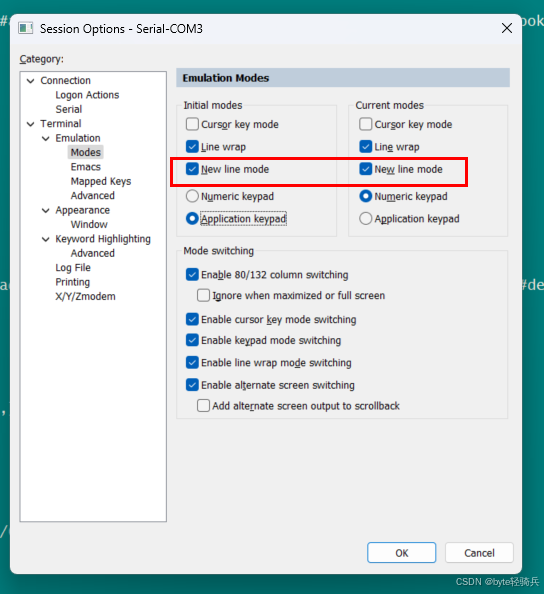Collapse the Terminal tree node
544x594 pixels.
pos(31,124)
